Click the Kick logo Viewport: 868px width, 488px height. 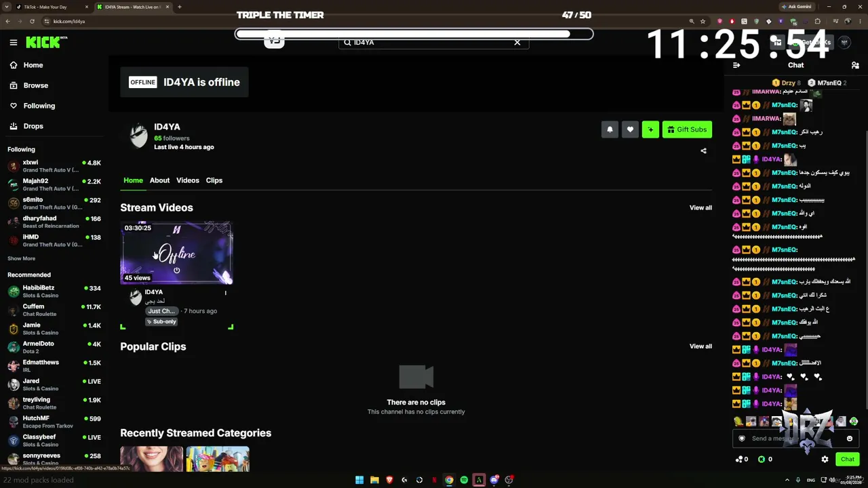(46, 43)
